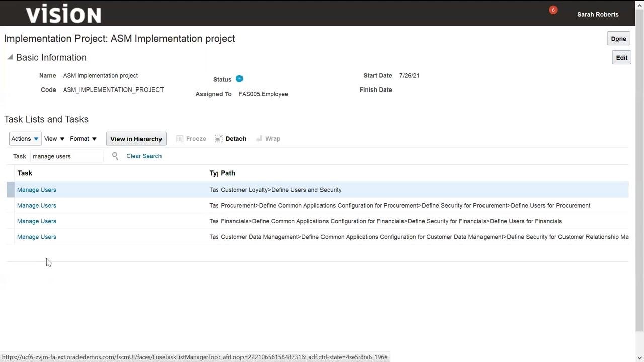
Task: Click the 'Implementation Project: ASM Implementation project' page title
Action: coord(120,39)
